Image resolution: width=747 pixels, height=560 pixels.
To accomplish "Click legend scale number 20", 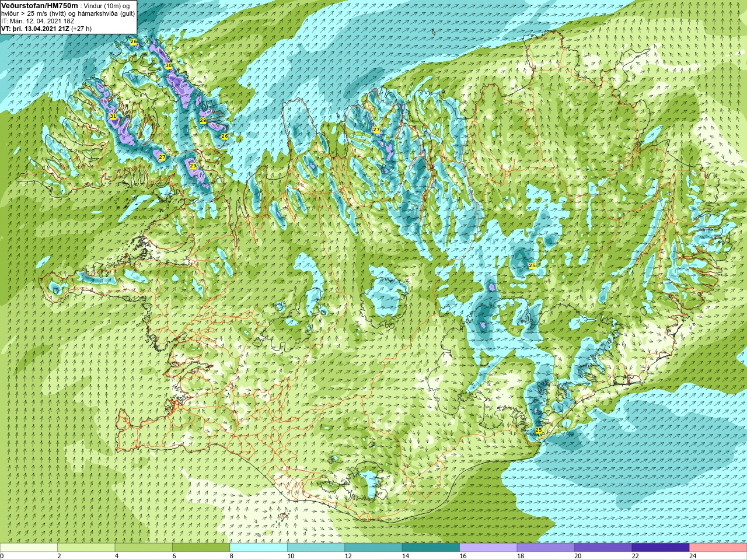I will [x=578, y=556].
